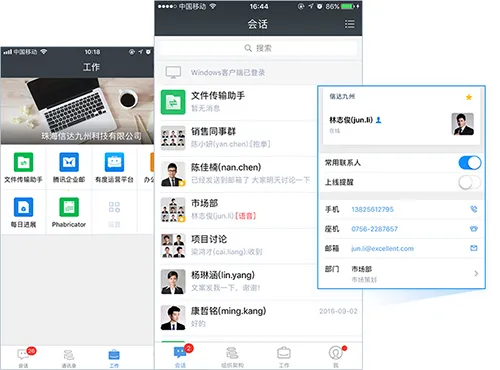Switch to 会话 tab in left phone
This screenshot has width=500, height=370.
tap(24, 357)
